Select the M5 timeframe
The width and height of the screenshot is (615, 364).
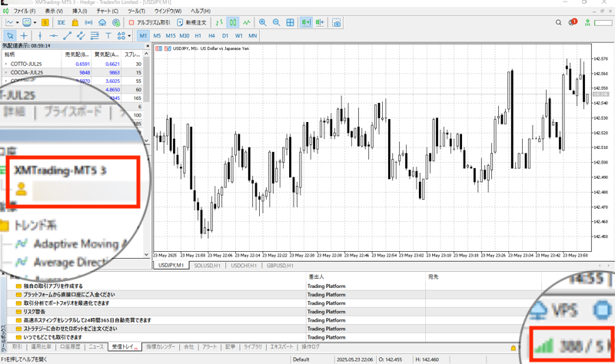click(x=157, y=35)
